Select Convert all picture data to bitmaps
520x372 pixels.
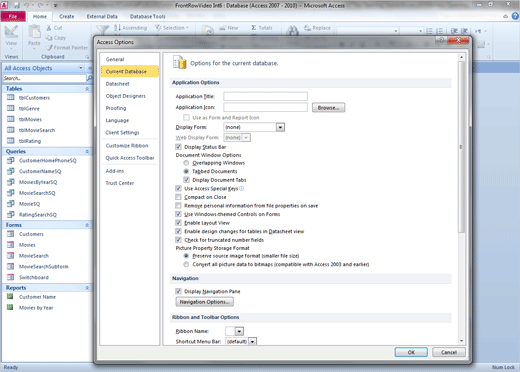click(186, 264)
